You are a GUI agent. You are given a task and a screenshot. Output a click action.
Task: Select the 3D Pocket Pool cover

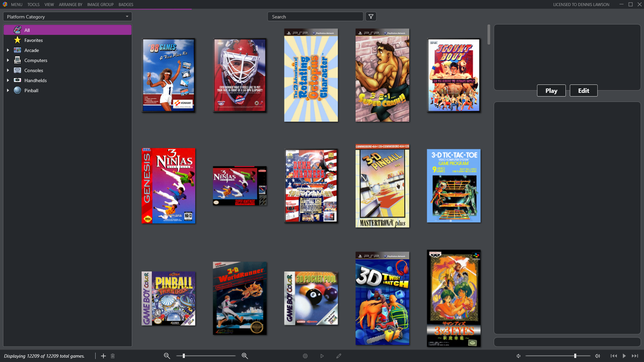(x=311, y=298)
